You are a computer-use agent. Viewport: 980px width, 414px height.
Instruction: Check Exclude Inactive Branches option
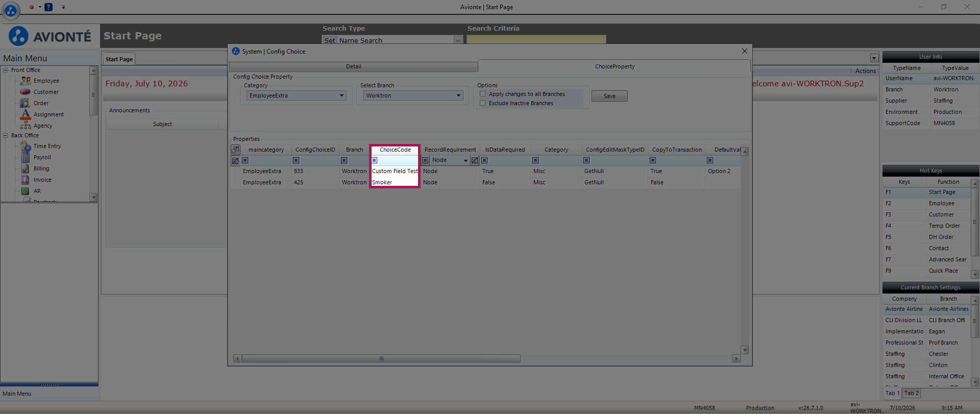coord(483,103)
